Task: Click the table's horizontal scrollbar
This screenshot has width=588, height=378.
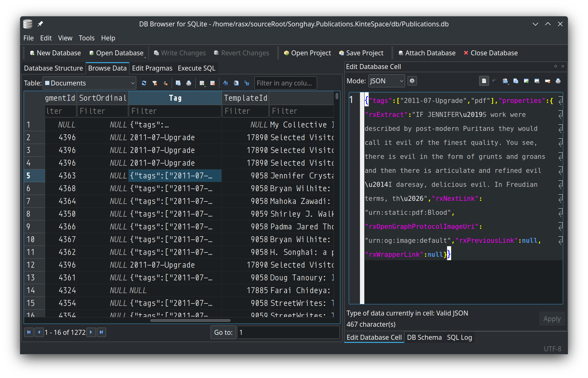Action: pos(190,320)
